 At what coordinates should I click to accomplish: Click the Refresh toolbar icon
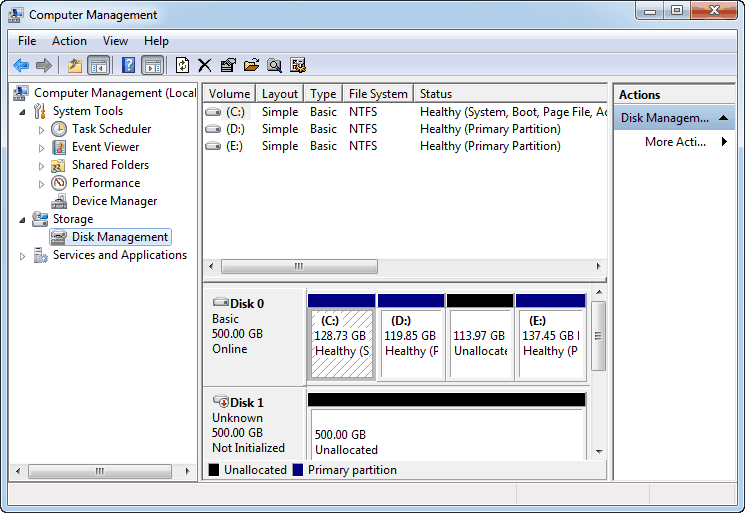[182, 65]
